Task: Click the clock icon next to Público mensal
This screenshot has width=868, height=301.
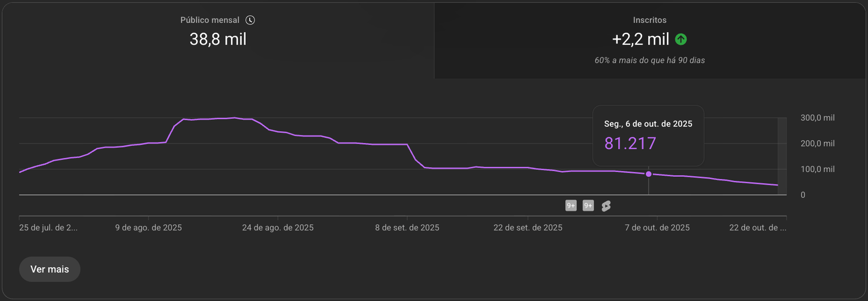Action: pos(250,20)
